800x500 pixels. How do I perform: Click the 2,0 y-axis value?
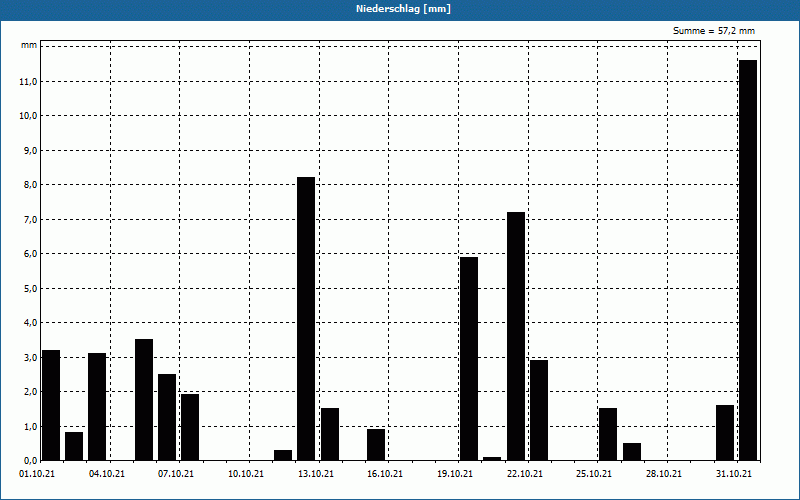pos(30,391)
